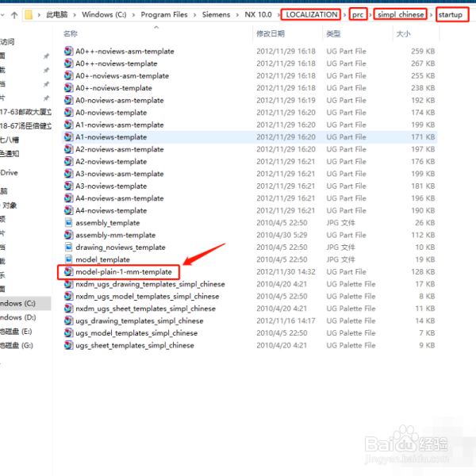The width and height of the screenshot is (476, 476).
Task: Click the model-plain-1-mm-template file icon
Action: (68, 271)
